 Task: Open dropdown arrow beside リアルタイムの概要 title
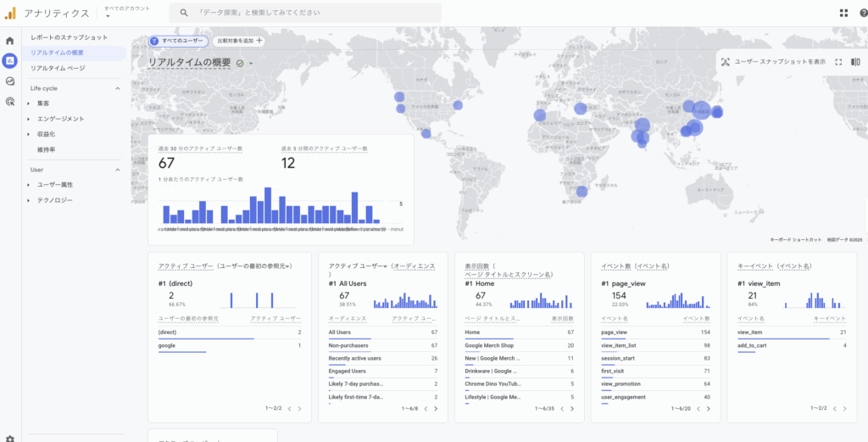[251, 63]
